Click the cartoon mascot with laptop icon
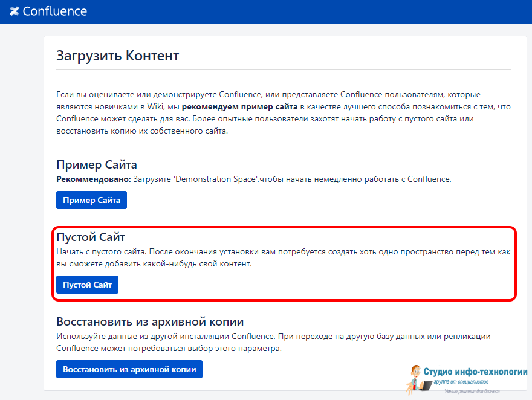The image size is (532, 400). [416, 379]
